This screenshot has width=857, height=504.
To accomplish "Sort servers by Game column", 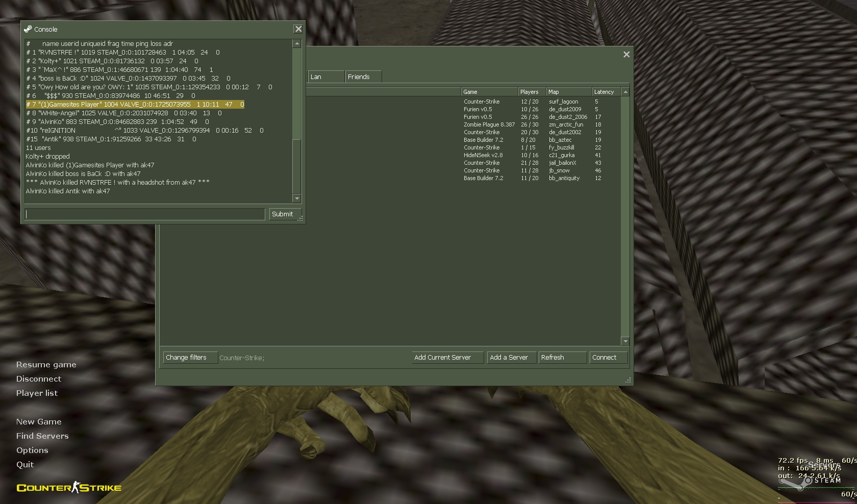I will 489,92.
